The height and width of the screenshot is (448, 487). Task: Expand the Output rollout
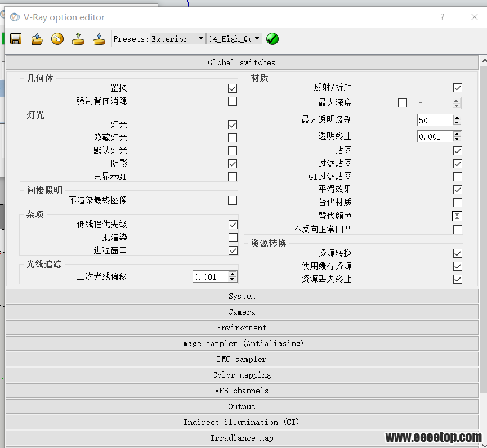(x=242, y=407)
